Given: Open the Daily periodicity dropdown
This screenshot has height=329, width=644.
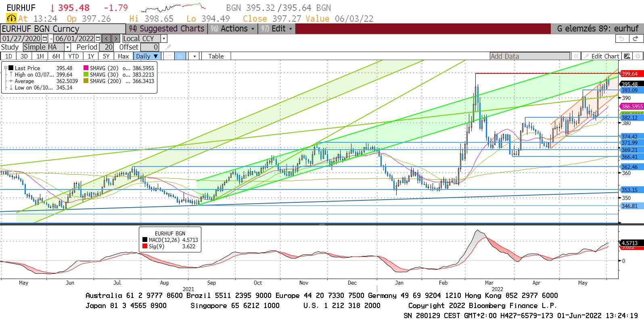Looking at the screenshot, I should click(x=147, y=56).
